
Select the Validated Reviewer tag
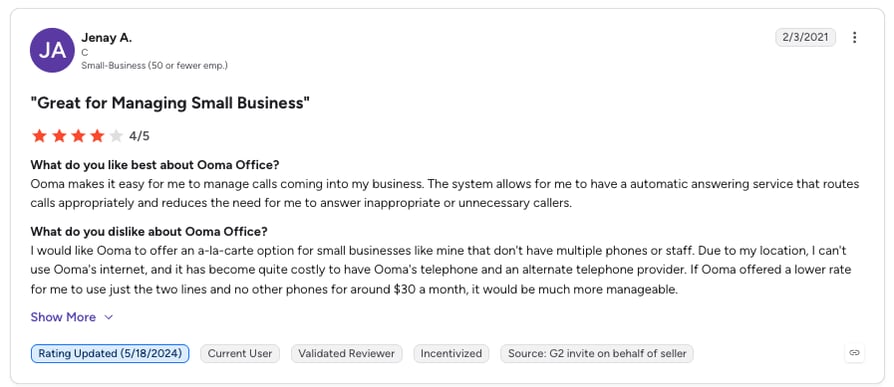pos(347,353)
